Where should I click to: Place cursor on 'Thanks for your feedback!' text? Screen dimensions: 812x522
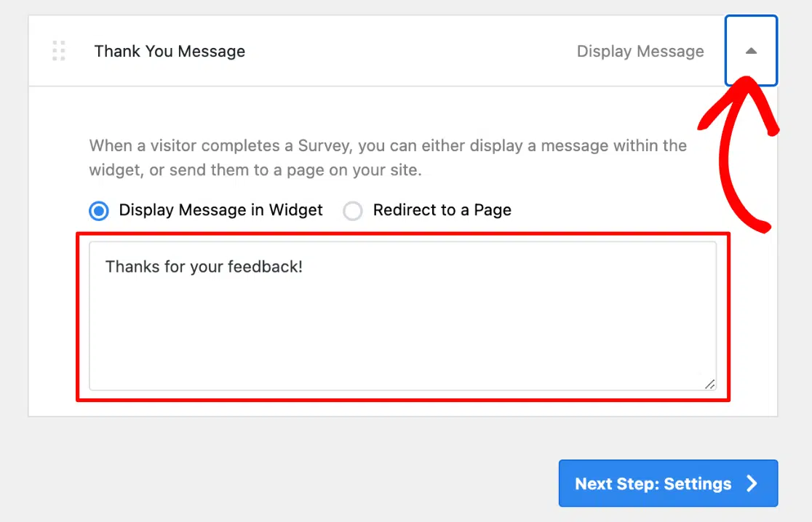coord(204,267)
